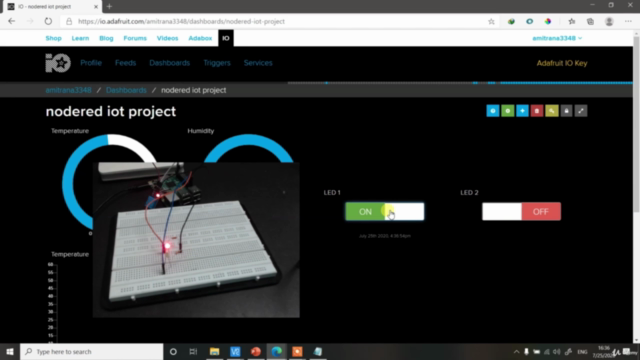Open dashboard privacy with the yellow key button
This screenshot has width=640, height=360.
click(x=551, y=111)
